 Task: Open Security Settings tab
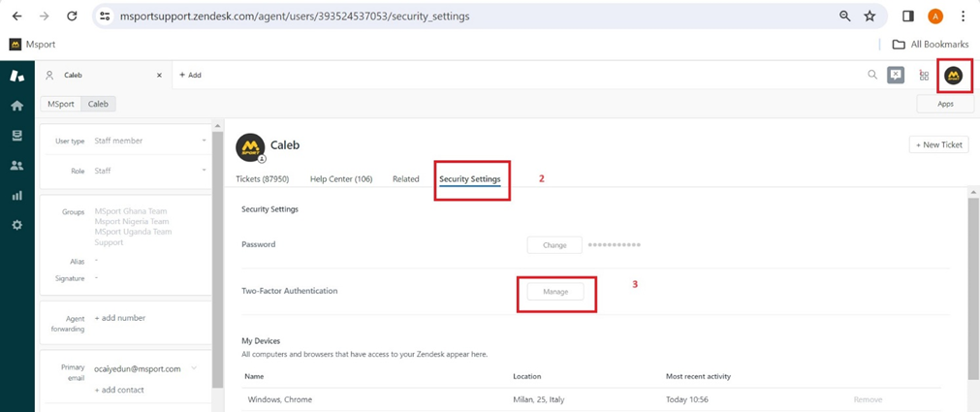coord(470,178)
